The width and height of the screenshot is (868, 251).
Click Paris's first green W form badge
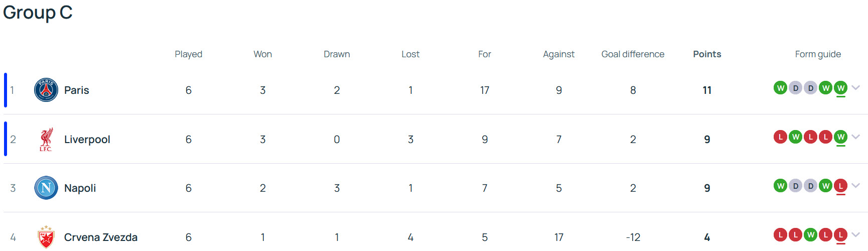tap(780, 88)
